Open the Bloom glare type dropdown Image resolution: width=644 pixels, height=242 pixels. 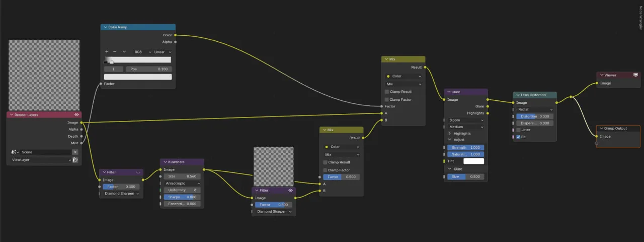[466, 120]
